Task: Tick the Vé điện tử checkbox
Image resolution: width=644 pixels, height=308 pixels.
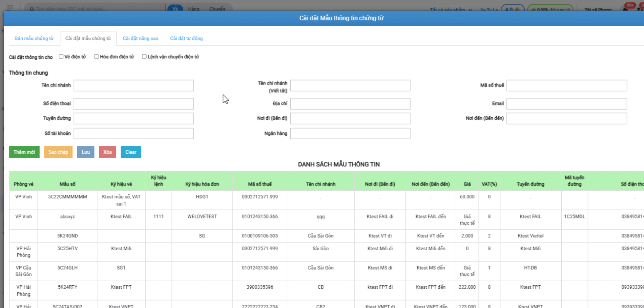Action: click(61, 57)
